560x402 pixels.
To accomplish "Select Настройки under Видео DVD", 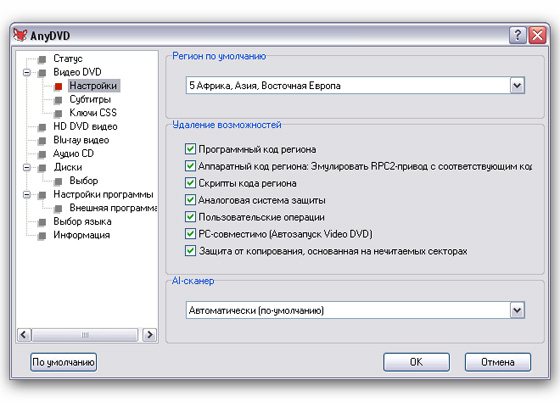I will point(93,86).
